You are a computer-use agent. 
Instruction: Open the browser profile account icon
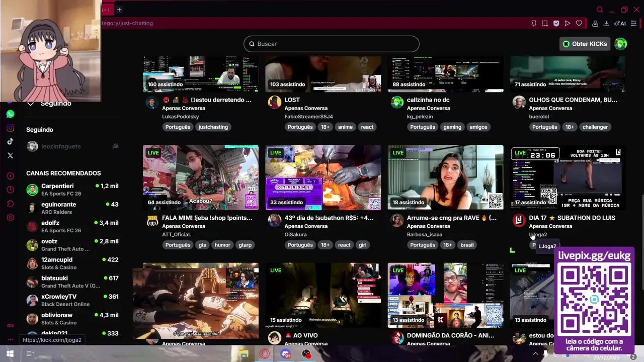[595, 23]
